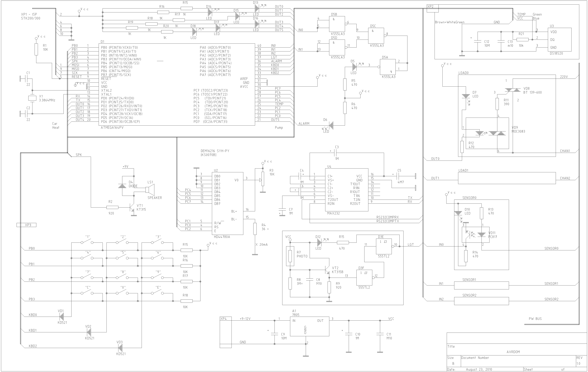The height and width of the screenshot is (372, 588).
Task: Select the U3 DS18S20 sensor block
Action: 560,40
